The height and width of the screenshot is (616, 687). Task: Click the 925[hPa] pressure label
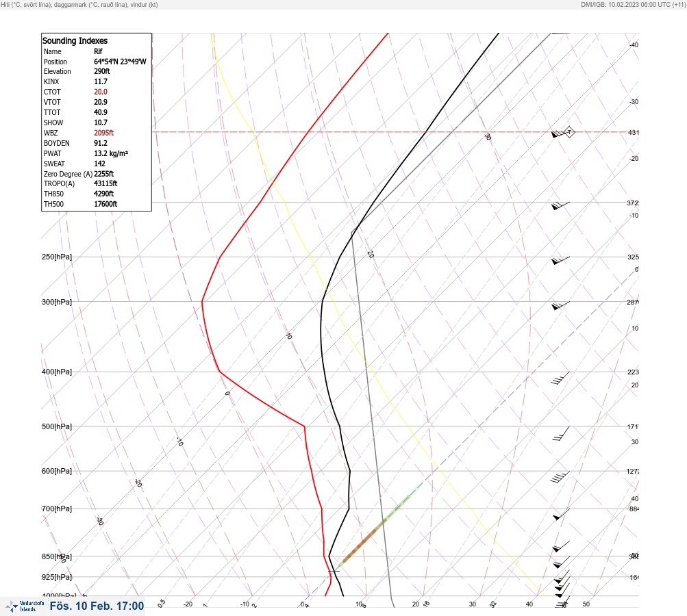click(x=57, y=577)
